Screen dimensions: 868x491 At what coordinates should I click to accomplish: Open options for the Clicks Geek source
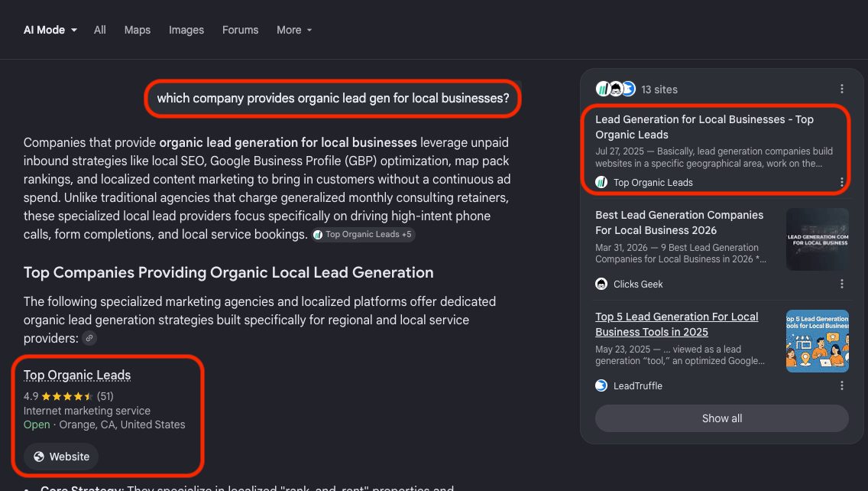point(841,284)
